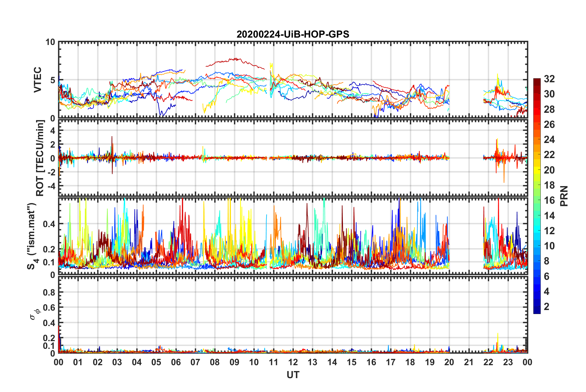Click colorbar tick label 32
Image resolution: width=586 pixels, height=392 pixels.
(x=549, y=79)
